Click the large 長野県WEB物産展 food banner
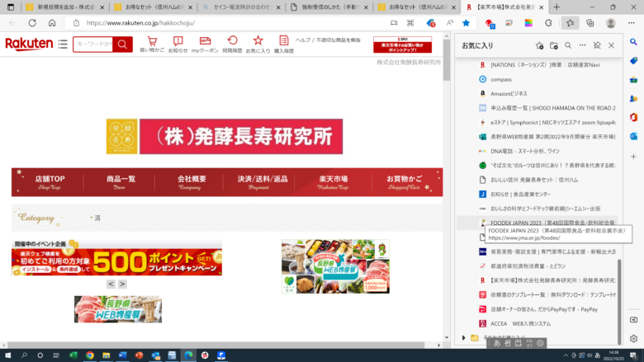This screenshot has width=644, height=362. (x=335, y=266)
